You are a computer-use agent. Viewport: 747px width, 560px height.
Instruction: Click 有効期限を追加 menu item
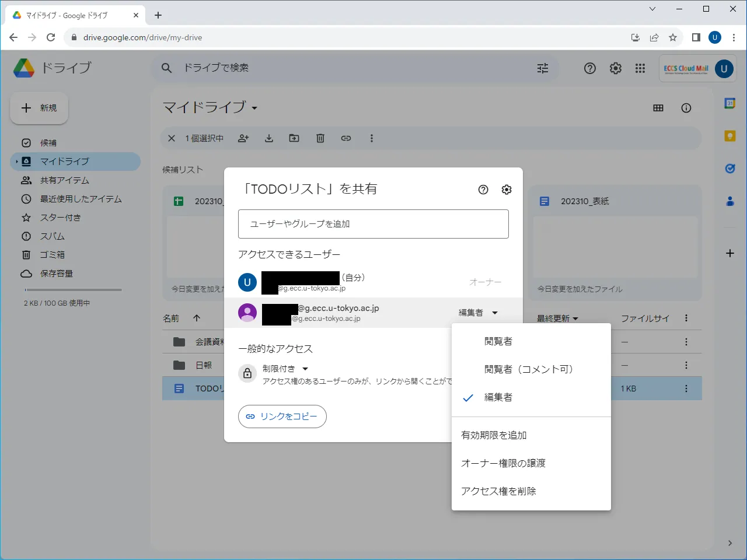pyautogui.click(x=494, y=435)
